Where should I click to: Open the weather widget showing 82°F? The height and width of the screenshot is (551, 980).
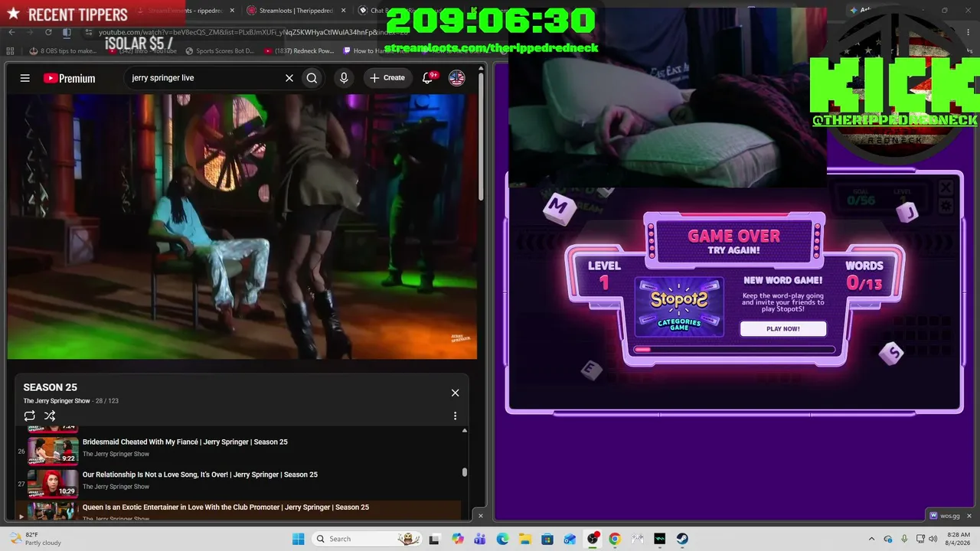coord(34,539)
